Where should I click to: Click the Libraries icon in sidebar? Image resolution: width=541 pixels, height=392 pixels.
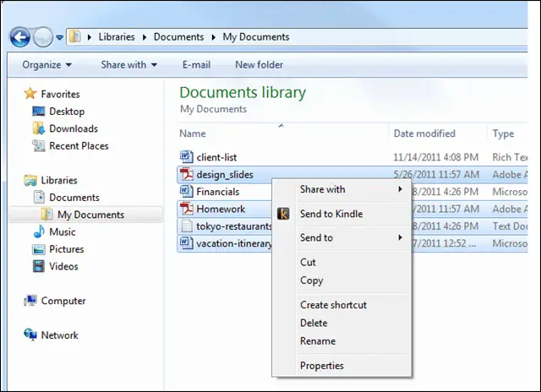(x=30, y=180)
